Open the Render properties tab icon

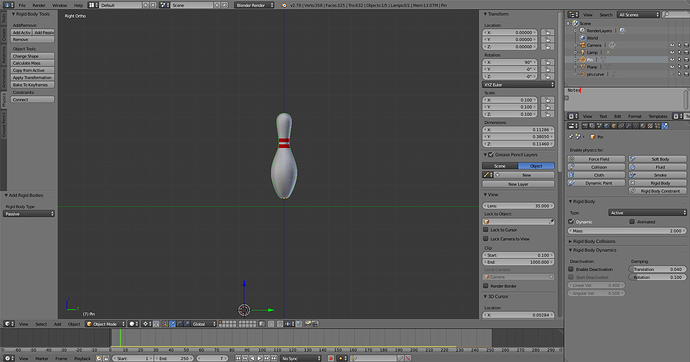[x=585, y=126]
